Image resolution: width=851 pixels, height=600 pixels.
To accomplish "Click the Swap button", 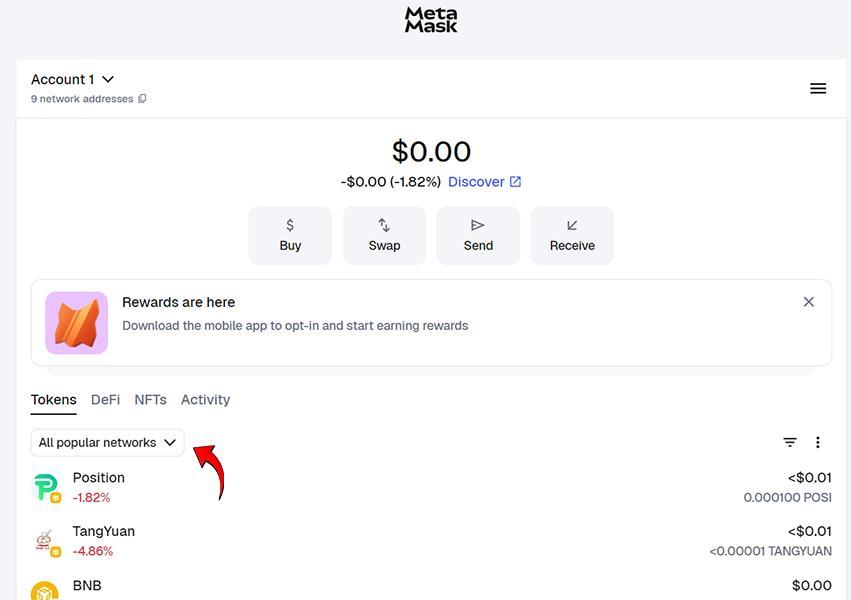I will coord(384,235).
